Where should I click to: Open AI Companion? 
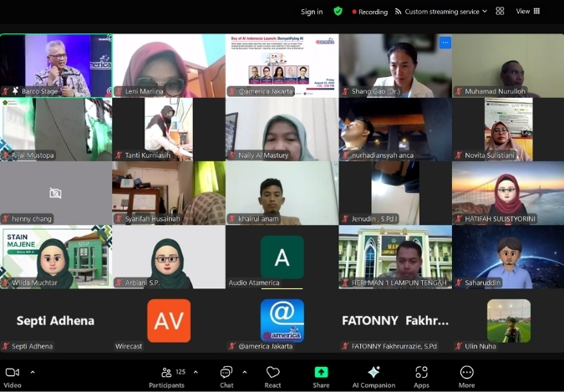coord(373,377)
